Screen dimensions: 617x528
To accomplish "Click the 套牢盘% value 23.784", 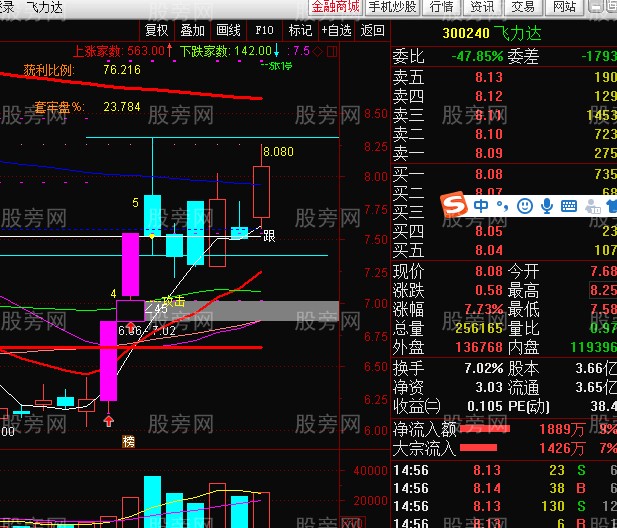I will (122, 107).
